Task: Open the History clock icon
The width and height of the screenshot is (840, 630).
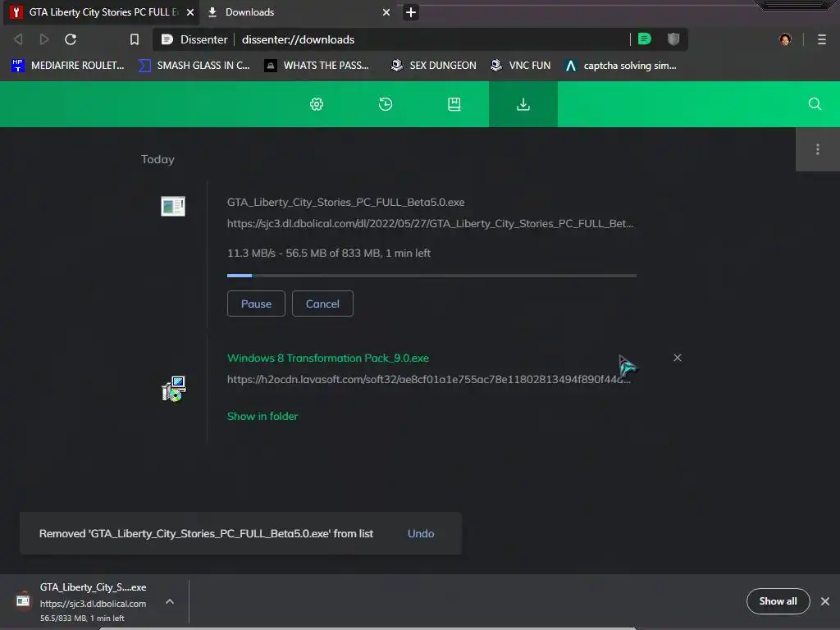Action: pyautogui.click(x=386, y=104)
